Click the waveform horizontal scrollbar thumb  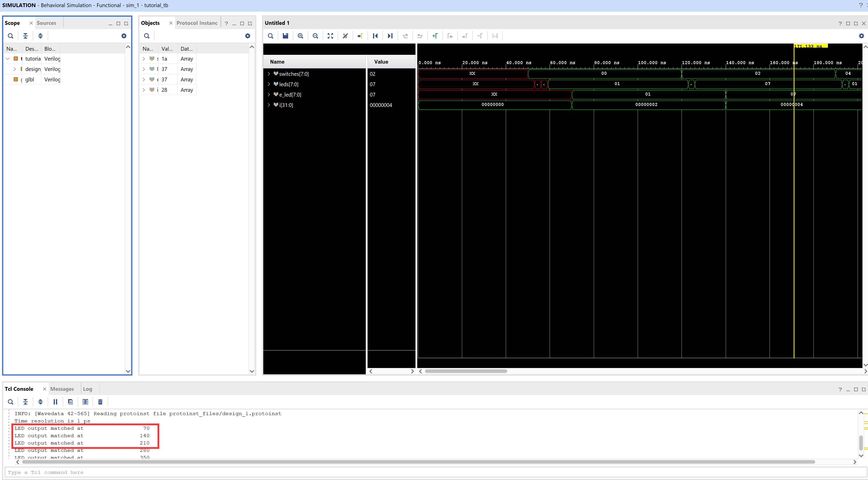pos(466,371)
